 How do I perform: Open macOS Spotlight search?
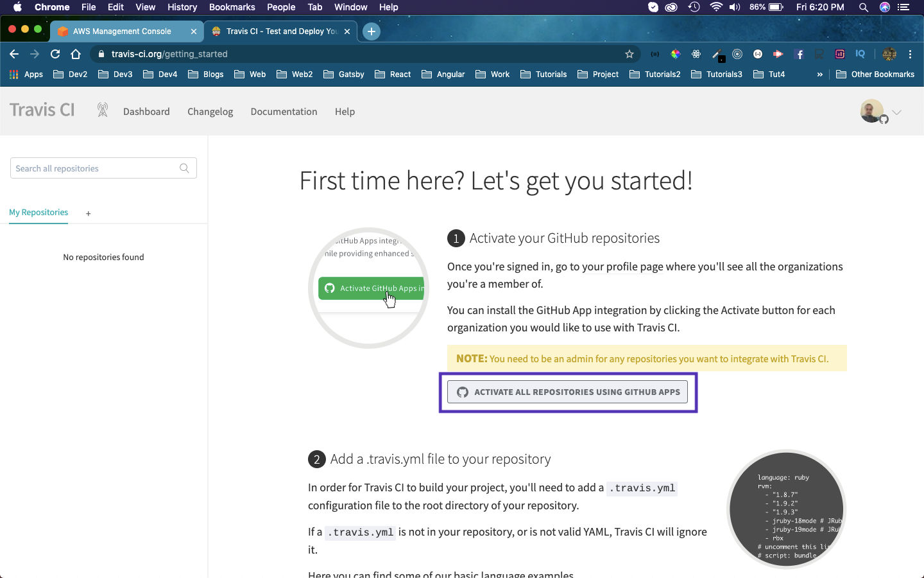[x=864, y=7]
